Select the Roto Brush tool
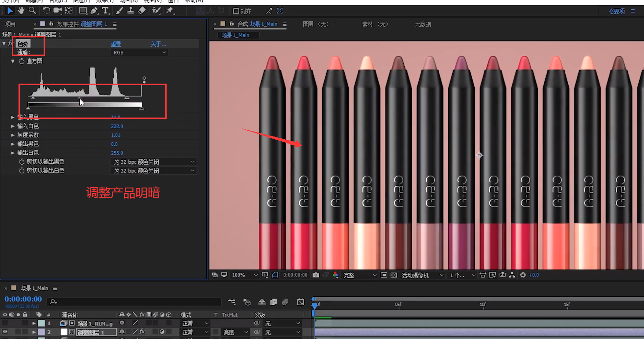The height and width of the screenshot is (339, 644). point(156,10)
